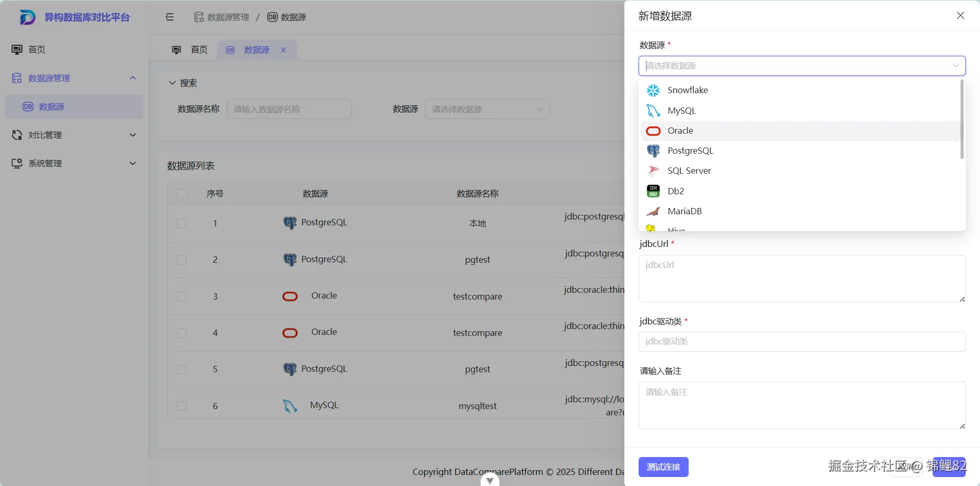Select Db2 from the datasource list
Image resolution: width=980 pixels, height=486 pixels.
(x=800, y=191)
